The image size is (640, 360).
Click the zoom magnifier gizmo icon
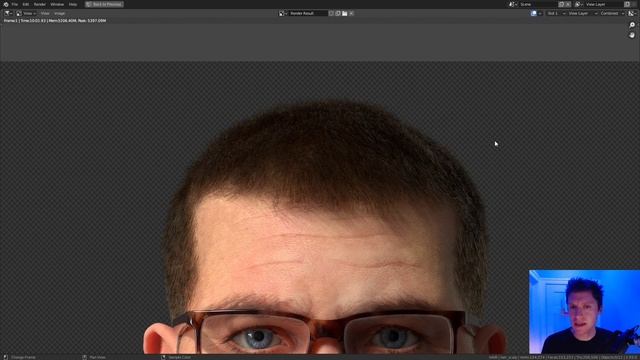[632, 25]
